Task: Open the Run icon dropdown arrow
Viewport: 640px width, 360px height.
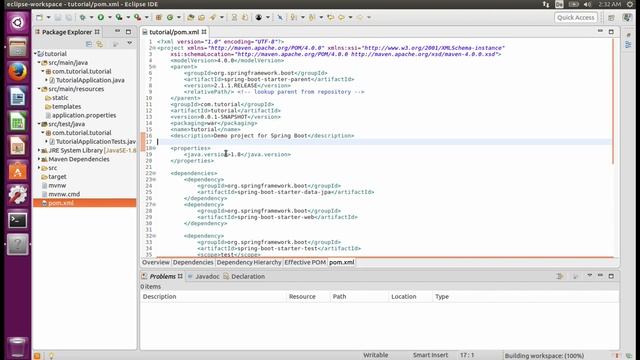Action: point(109,18)
